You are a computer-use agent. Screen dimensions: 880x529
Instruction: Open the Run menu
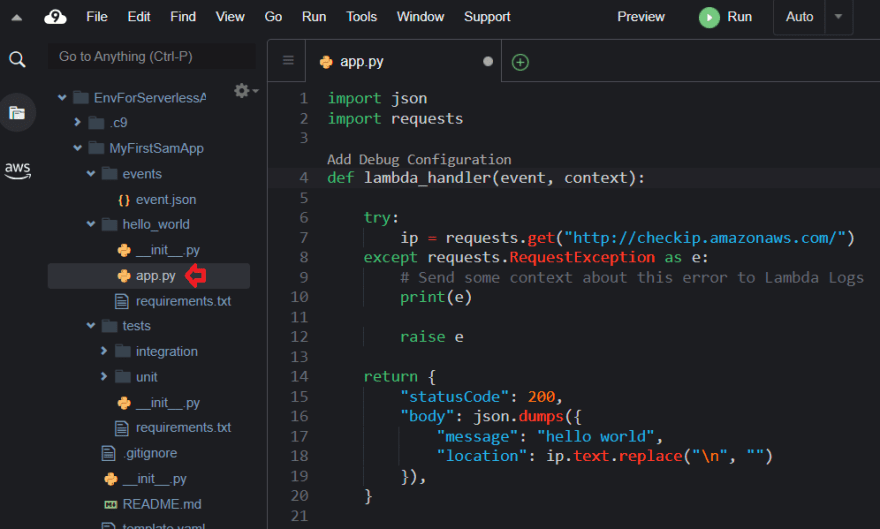(314, 17)
